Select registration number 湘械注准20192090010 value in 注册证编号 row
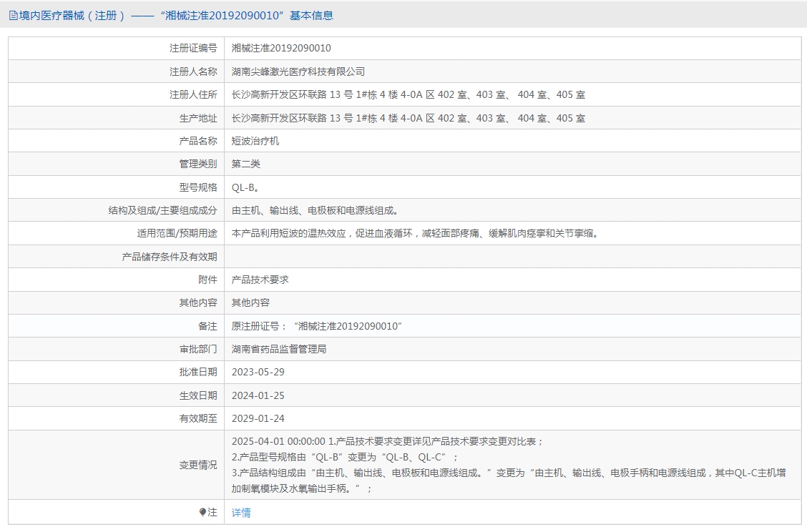Image resolution: width=807 pixels, height=532 pixels. (x=281, y=49)
